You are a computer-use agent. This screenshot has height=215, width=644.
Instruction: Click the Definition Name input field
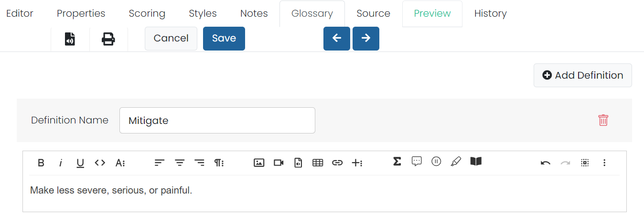coord(217,121)
